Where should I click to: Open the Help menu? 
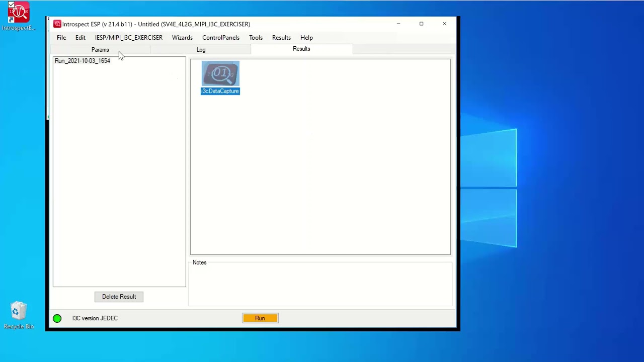point(306,38)
